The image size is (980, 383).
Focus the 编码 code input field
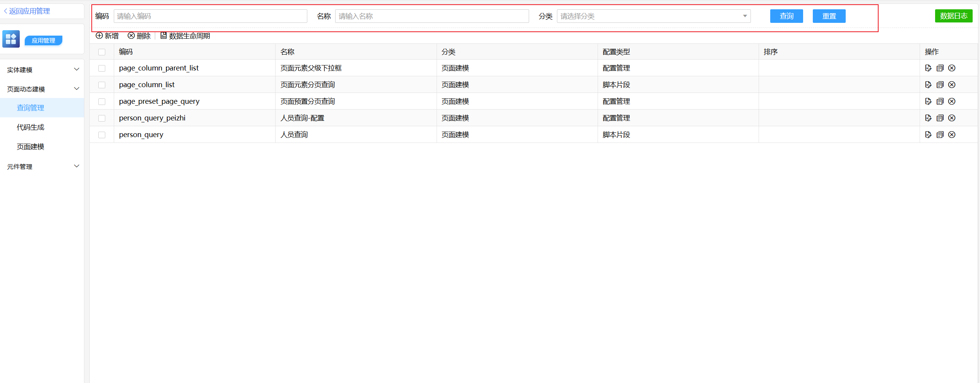[210, 16]
